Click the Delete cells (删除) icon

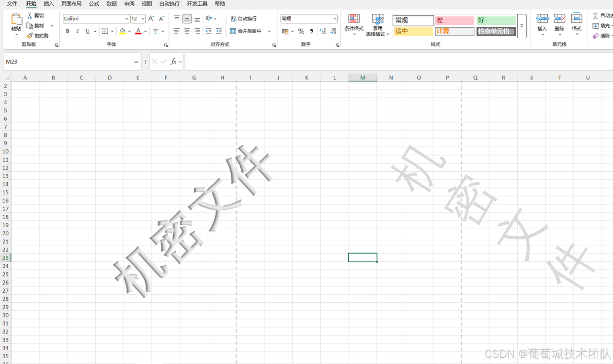(x=559, y=19)
